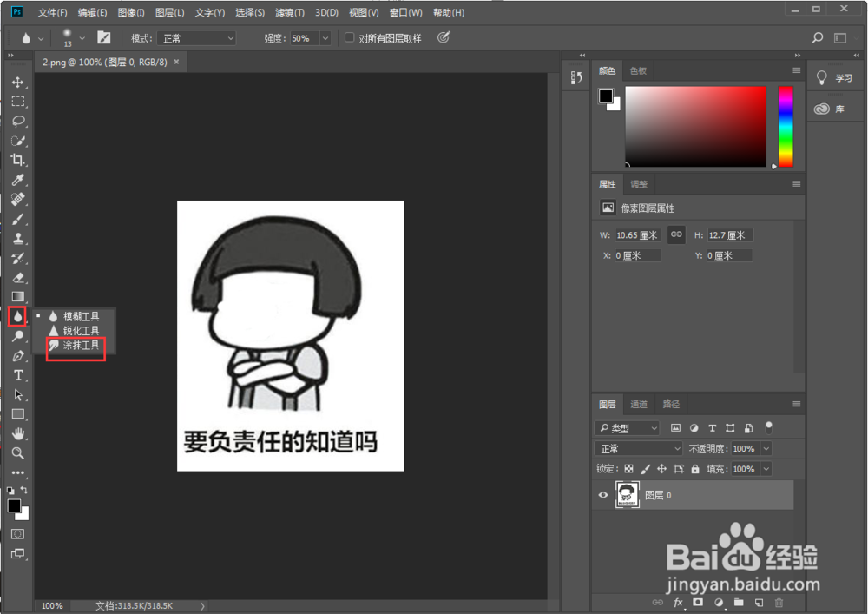
Task: Select the Pen tool
Action: tap(17, 356)
